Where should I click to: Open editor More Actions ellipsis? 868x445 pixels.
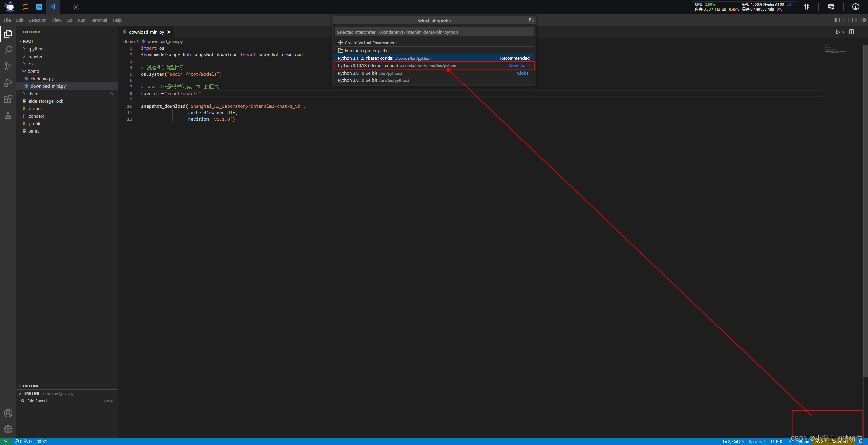pos(860,32)
